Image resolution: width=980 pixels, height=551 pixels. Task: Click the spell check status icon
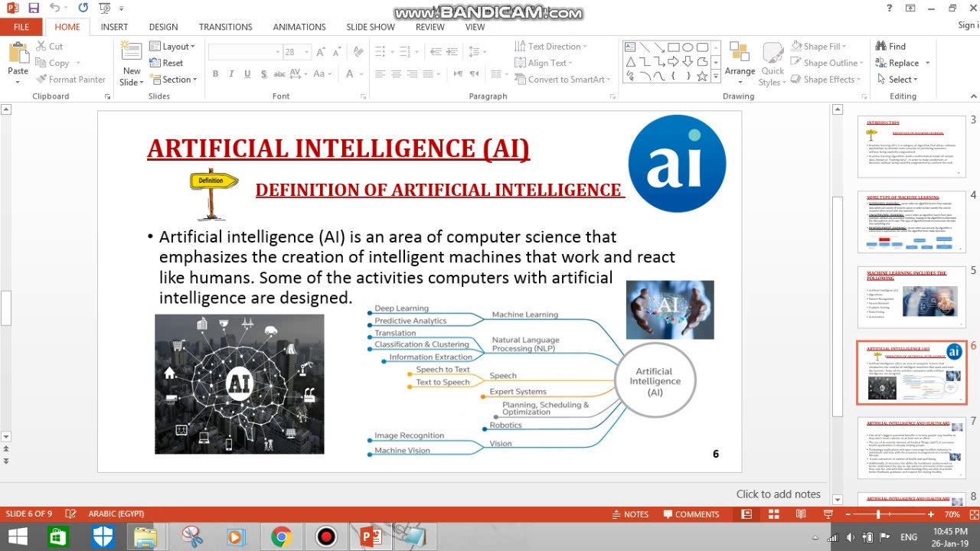click(70, 514)
